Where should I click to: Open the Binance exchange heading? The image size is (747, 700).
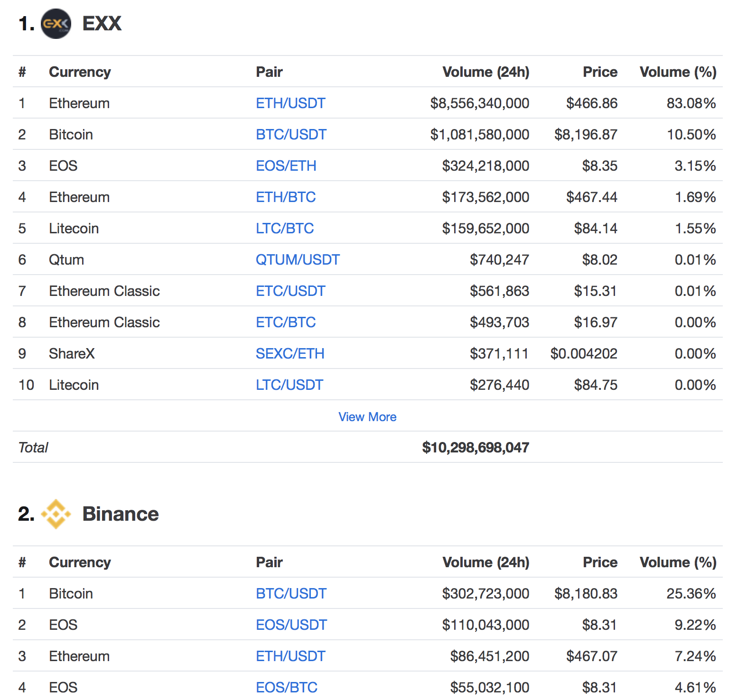[x=121, y=514]
